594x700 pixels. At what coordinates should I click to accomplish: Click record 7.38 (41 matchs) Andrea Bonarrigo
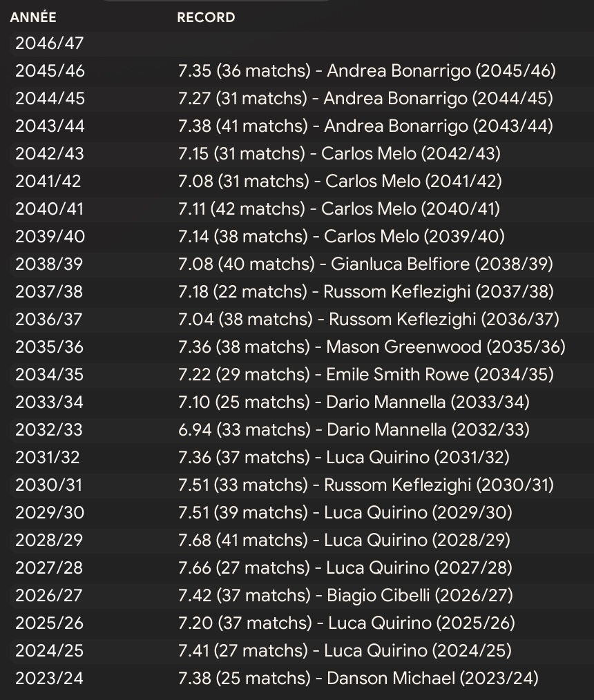pyautogui.click(x=366, y=126)
